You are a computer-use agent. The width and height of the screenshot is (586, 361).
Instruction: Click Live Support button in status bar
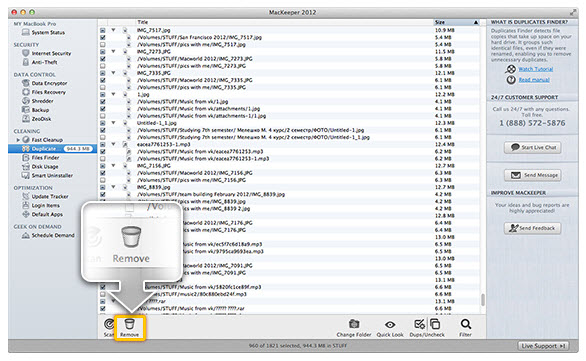tap(543, 346)
